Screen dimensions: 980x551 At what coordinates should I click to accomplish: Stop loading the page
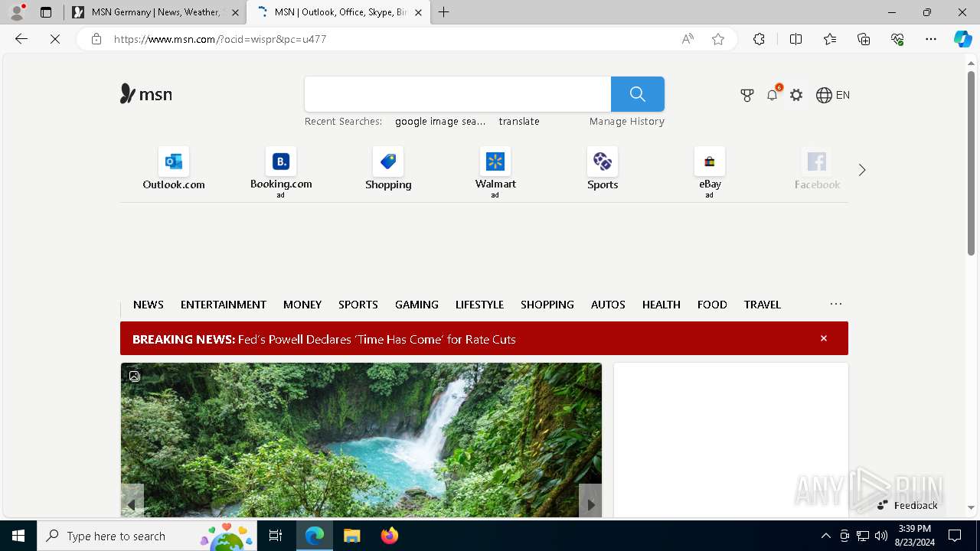[x=55, y=39]
